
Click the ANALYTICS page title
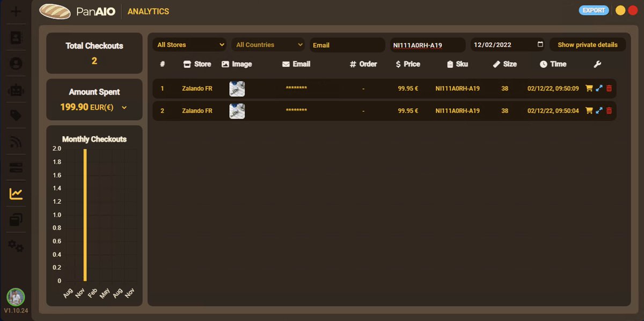click(148, 11)
